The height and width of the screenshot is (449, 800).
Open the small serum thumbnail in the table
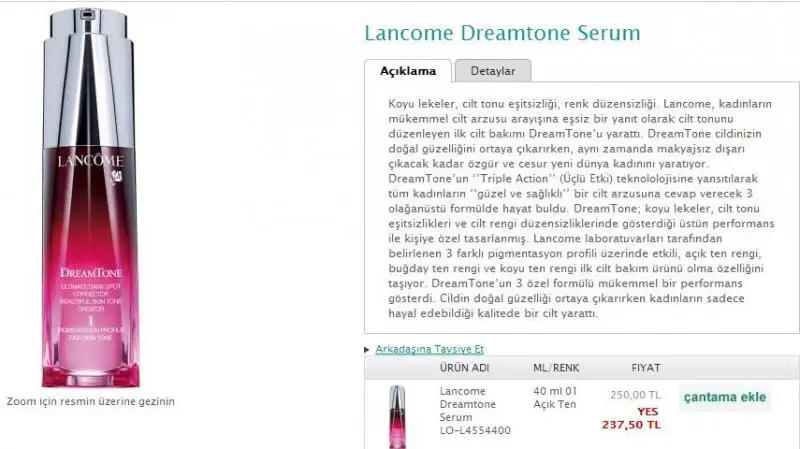point(397,417)
